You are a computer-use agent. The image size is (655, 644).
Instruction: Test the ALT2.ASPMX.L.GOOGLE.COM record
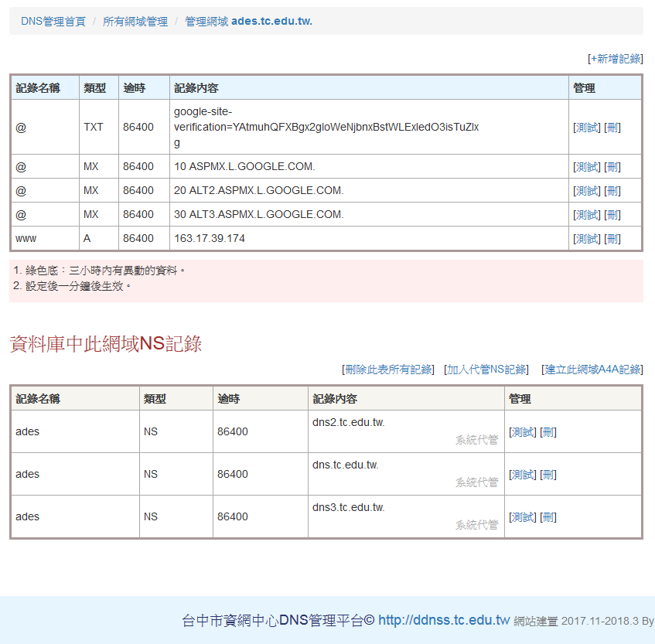pyautogui.click(x=587, y=191)
